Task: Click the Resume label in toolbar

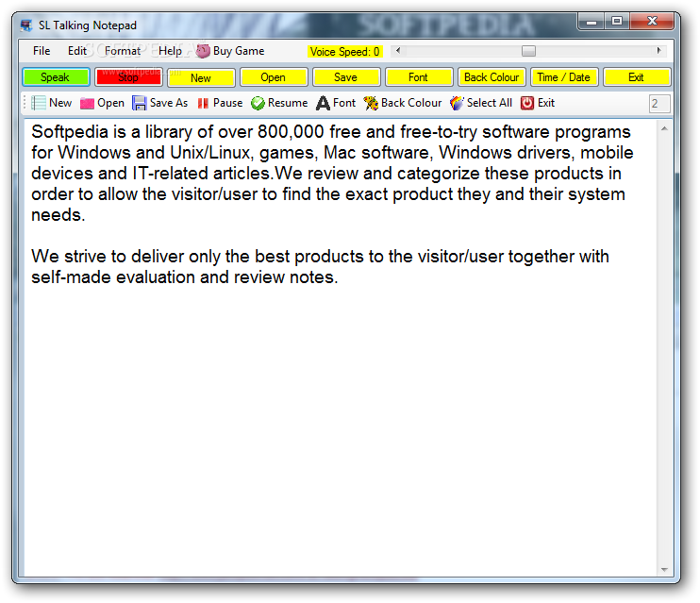Action: (x=288, y=103)
